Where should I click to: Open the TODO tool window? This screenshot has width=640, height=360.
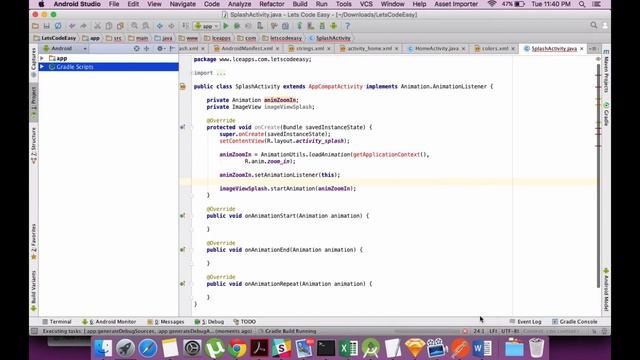coord(244,322)
